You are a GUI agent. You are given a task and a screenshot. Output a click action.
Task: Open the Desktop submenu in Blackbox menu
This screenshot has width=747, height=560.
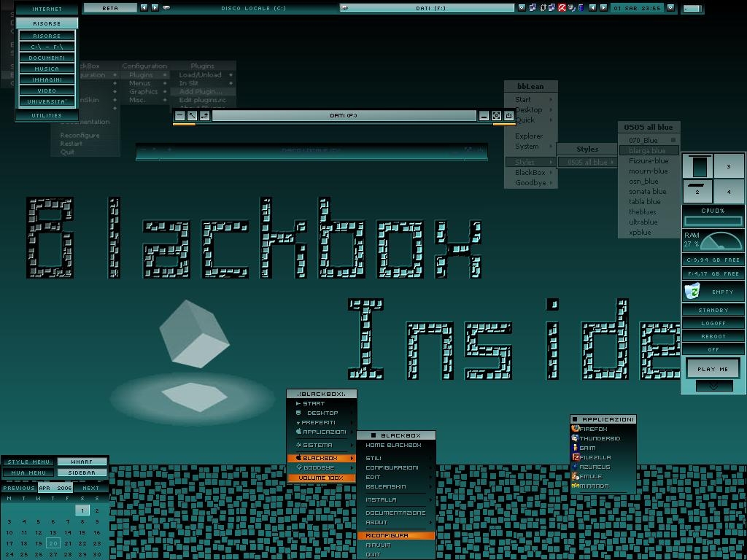[322, 413]
